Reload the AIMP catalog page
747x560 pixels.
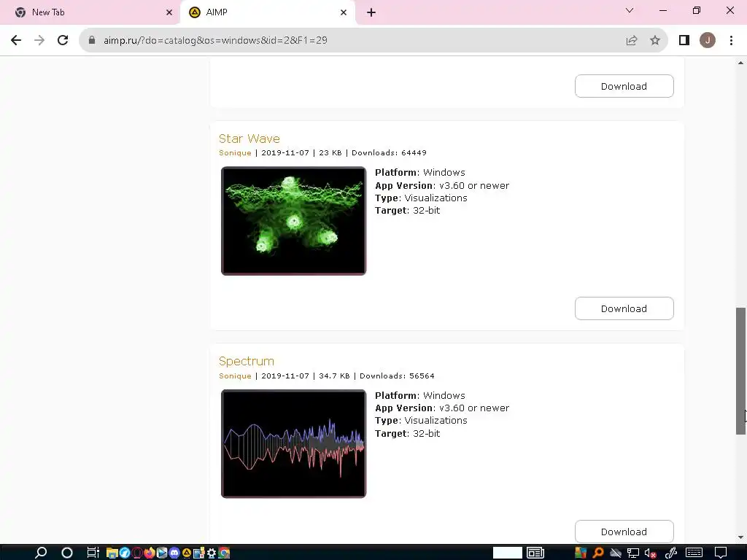click(63, 40)
